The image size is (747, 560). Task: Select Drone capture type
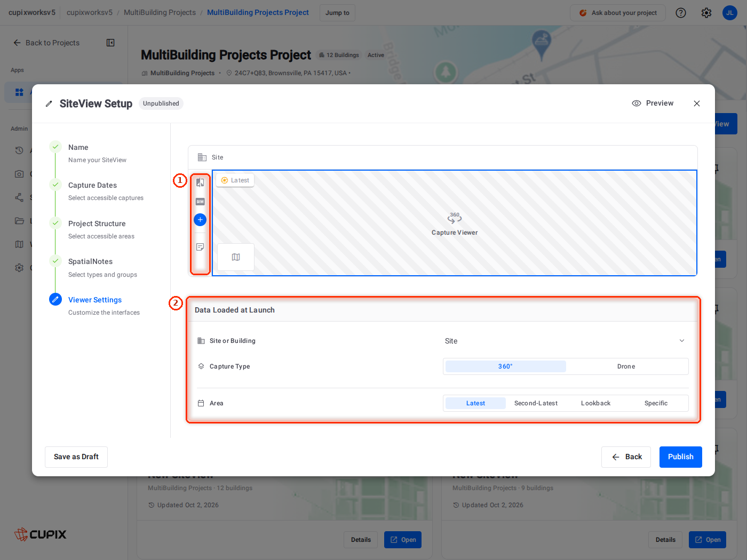coord(626,366)
